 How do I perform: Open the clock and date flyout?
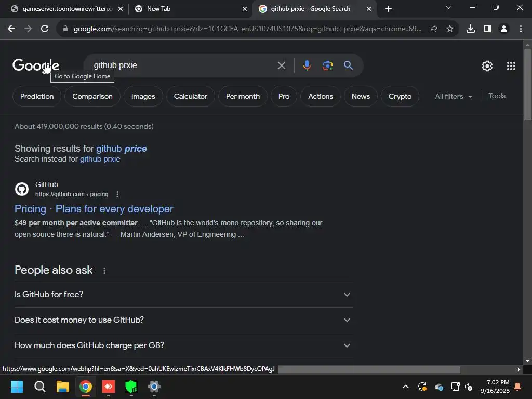(495, 387)
